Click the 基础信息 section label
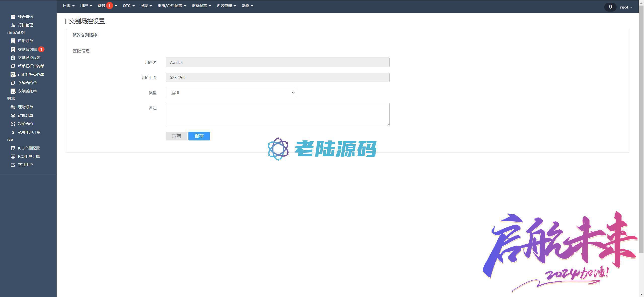This screenshot has height=297, width=644. pyautogui.click(x=81, y=51)
